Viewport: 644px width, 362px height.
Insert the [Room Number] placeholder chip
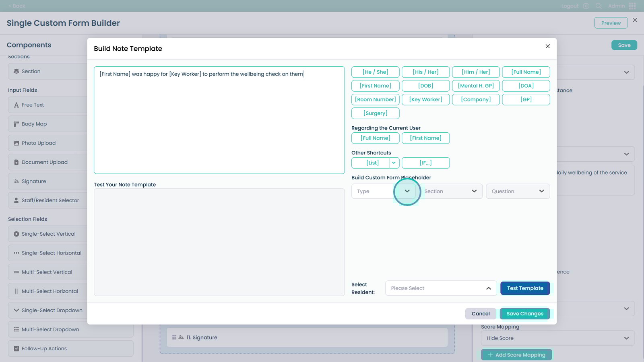tap(375, 99)
